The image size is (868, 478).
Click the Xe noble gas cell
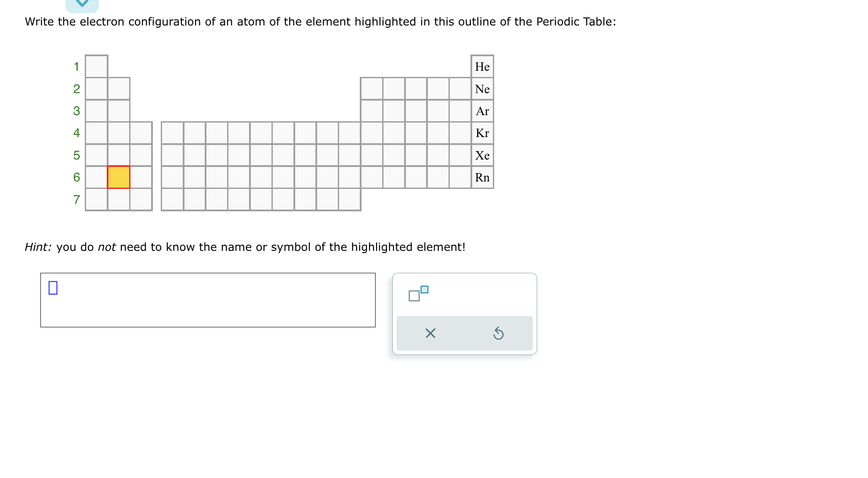pyautogui.click(x=482, y=155)
